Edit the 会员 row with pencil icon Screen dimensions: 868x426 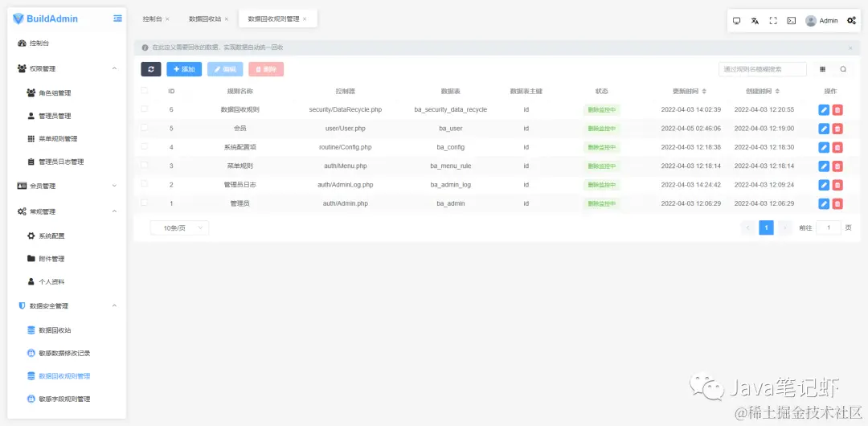[x=824, y=129]
